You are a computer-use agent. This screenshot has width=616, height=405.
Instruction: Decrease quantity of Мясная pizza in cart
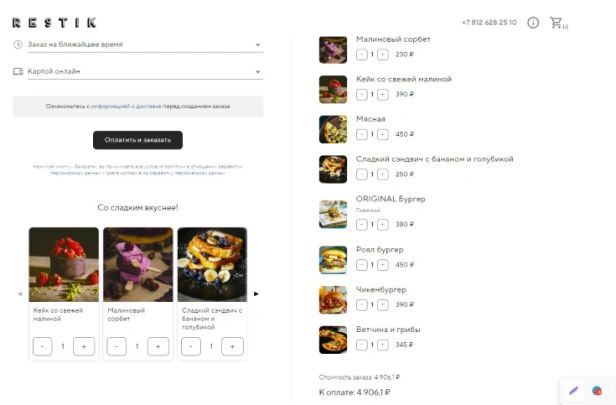[x=361, y=134]
